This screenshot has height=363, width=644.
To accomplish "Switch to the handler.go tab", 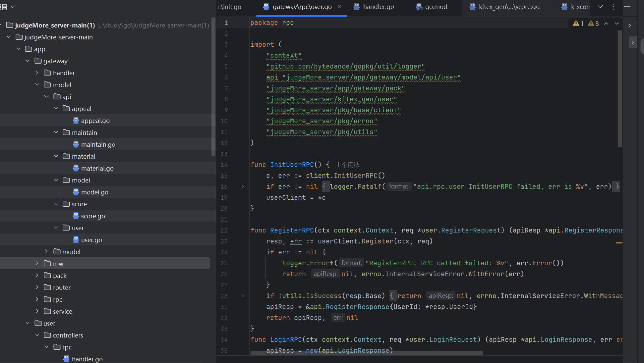I will (378, 7).
